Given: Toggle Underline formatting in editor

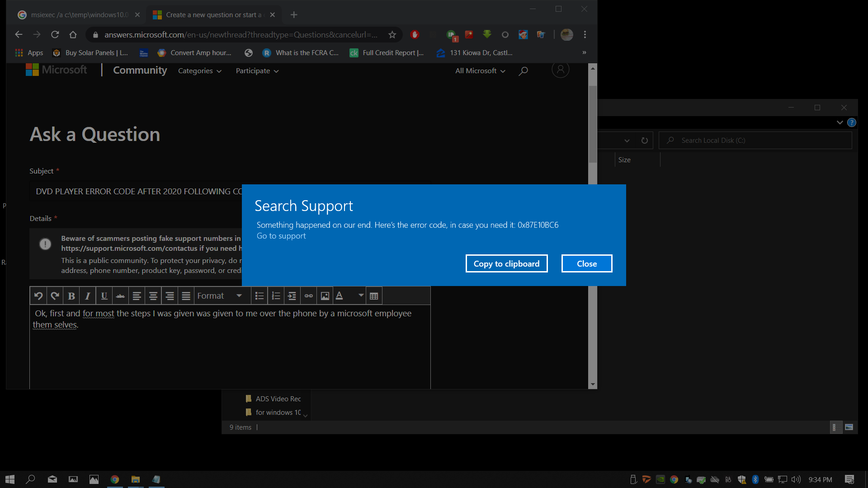Looking at the screenshot, I should (104, 296).
